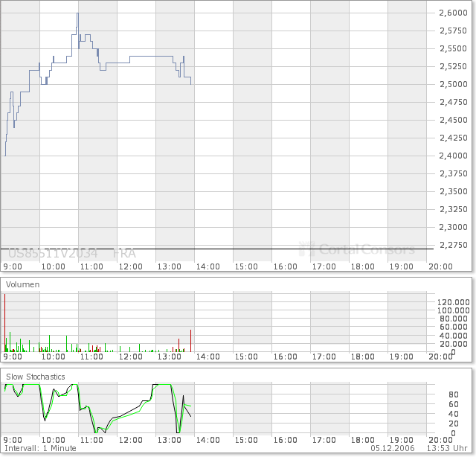Click the tall red opening volume bar
The width and height of the screenshot is (476, 457).
5,323
